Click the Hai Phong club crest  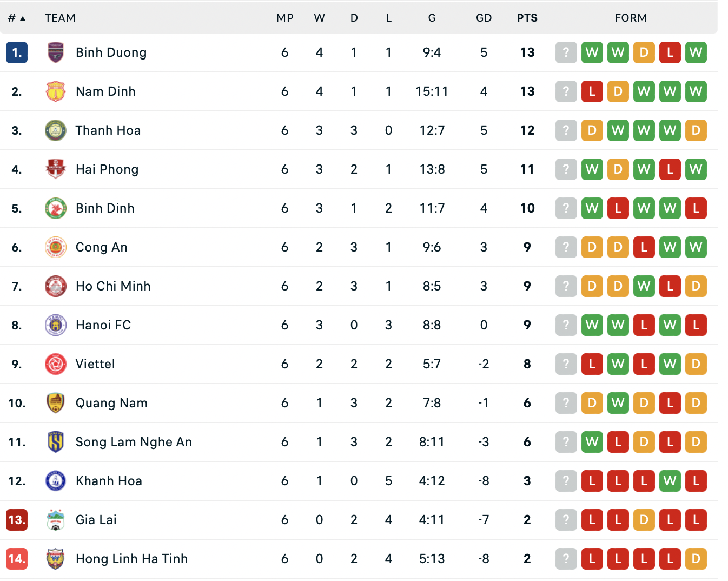(56, 169)
